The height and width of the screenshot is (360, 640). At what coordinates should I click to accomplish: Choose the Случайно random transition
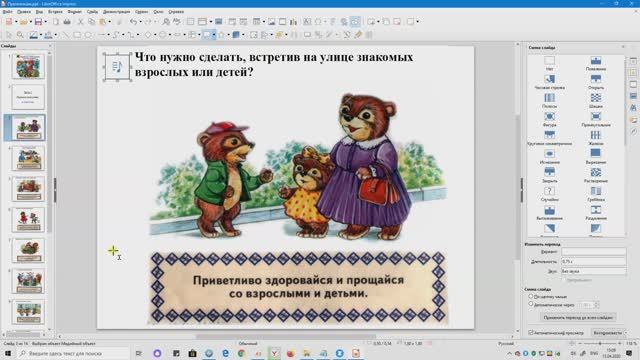click(549, 193)
